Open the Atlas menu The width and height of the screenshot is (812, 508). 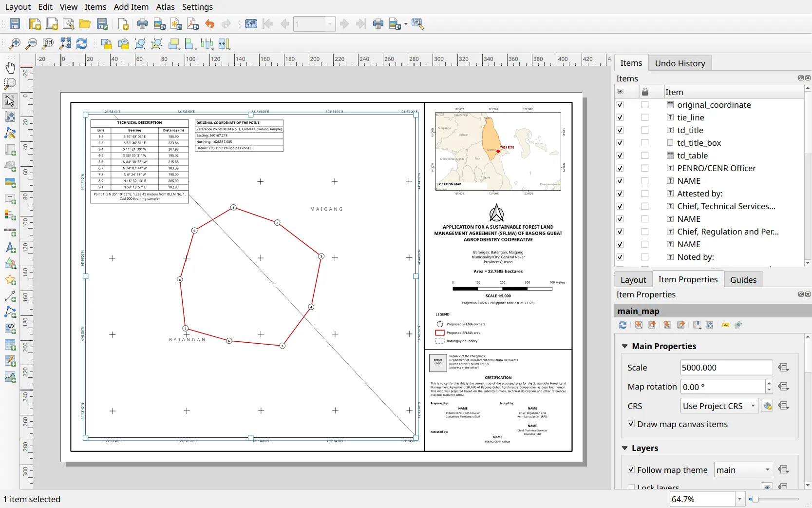click(x=165, y=7)
